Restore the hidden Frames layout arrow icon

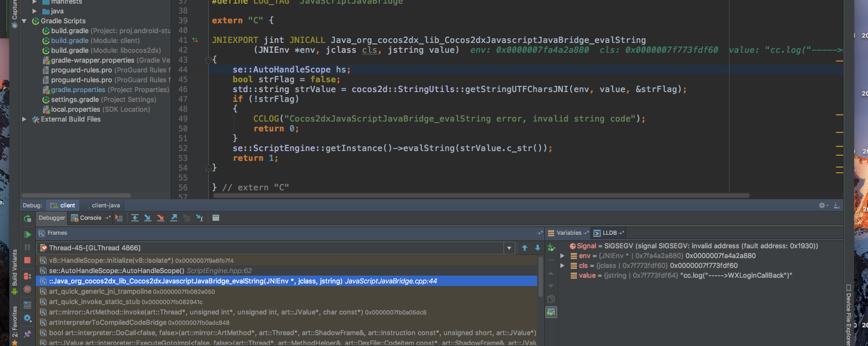point(540,233)
